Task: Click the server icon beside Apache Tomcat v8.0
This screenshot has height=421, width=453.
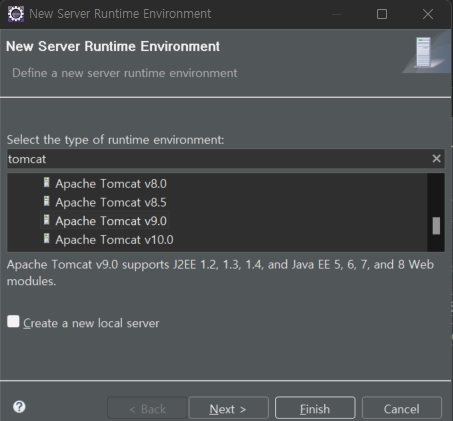Action: coord(47,183)
